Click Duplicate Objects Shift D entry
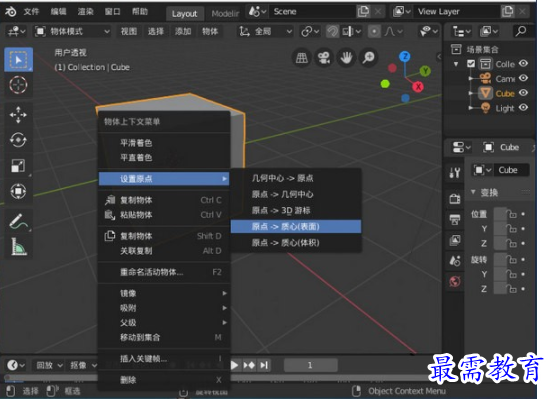The width and height of the screenshot is (552, 400). (164, 236)
